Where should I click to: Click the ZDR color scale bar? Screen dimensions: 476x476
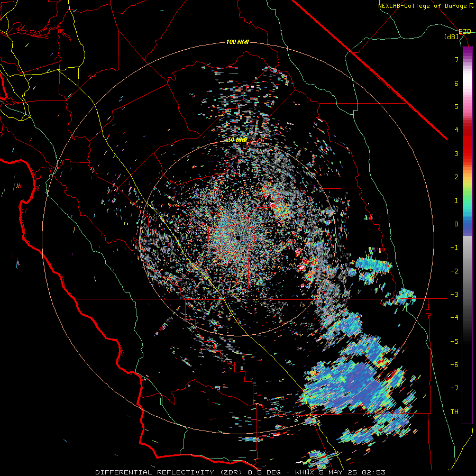[x=467, y=235]
